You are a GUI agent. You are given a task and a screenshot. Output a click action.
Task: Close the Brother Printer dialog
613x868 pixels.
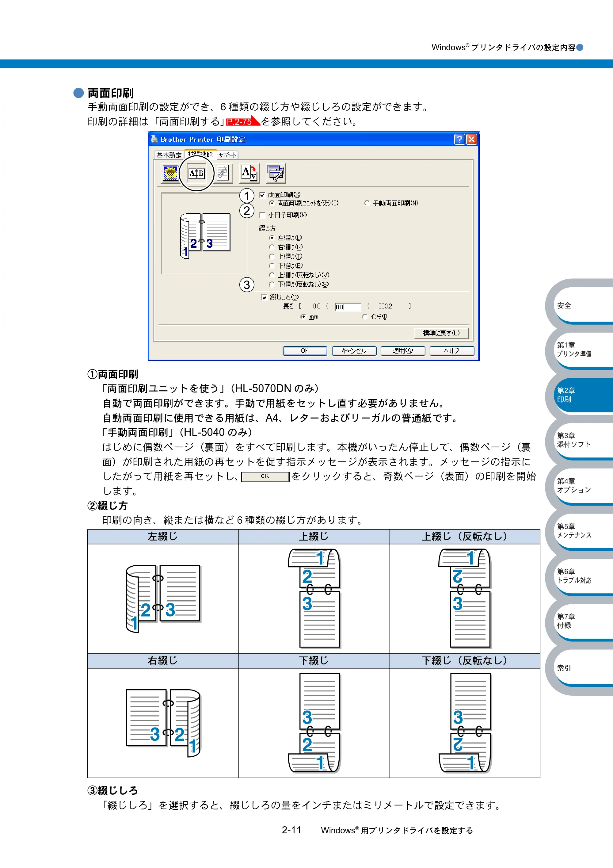471,139
